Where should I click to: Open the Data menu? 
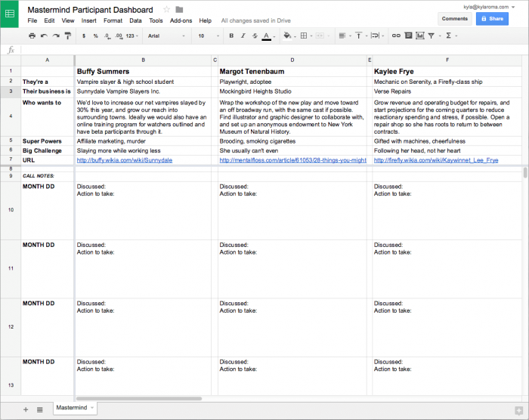(x=135, y=20)
